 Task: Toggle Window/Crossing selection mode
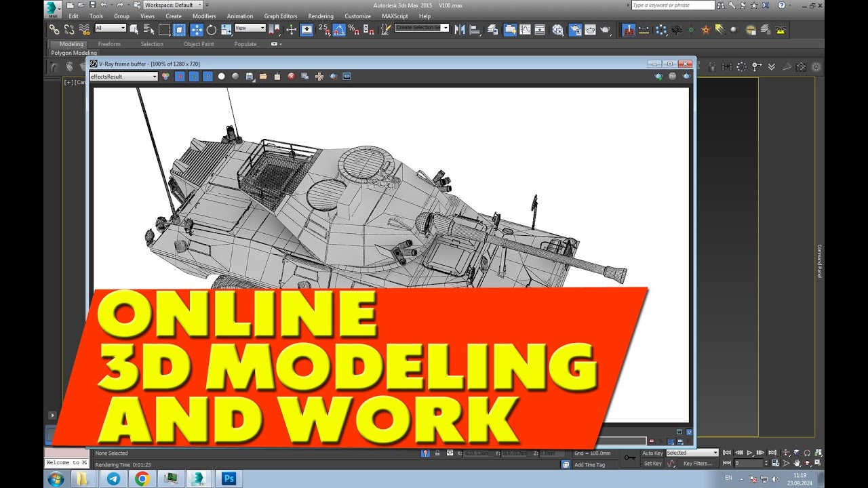click(x=179, y=30)
